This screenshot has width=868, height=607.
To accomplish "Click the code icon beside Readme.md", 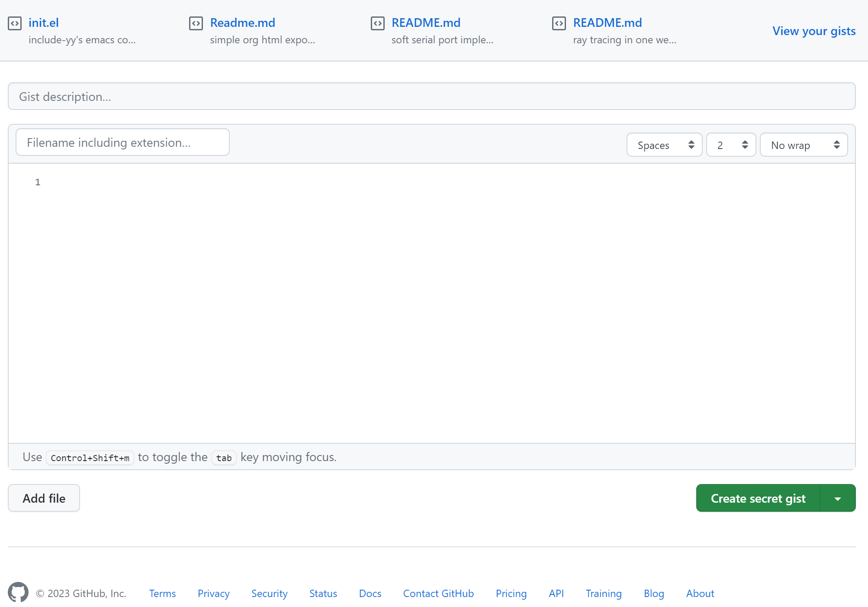I will click(x=196, y=23).
